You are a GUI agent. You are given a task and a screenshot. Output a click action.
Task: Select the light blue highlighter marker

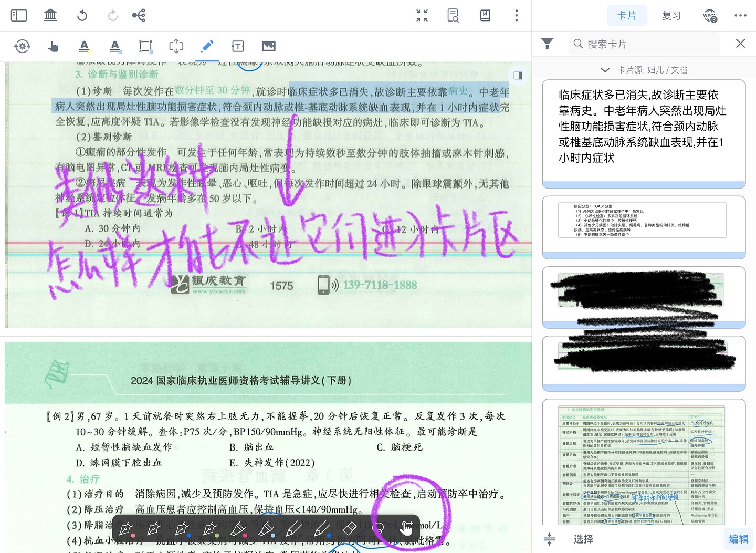(x=266, y=528)
